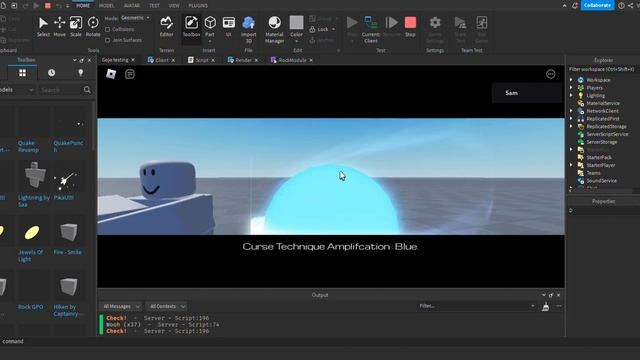The image size is (640, 360).
Task: Activate the Move tool
Action: 60,27
